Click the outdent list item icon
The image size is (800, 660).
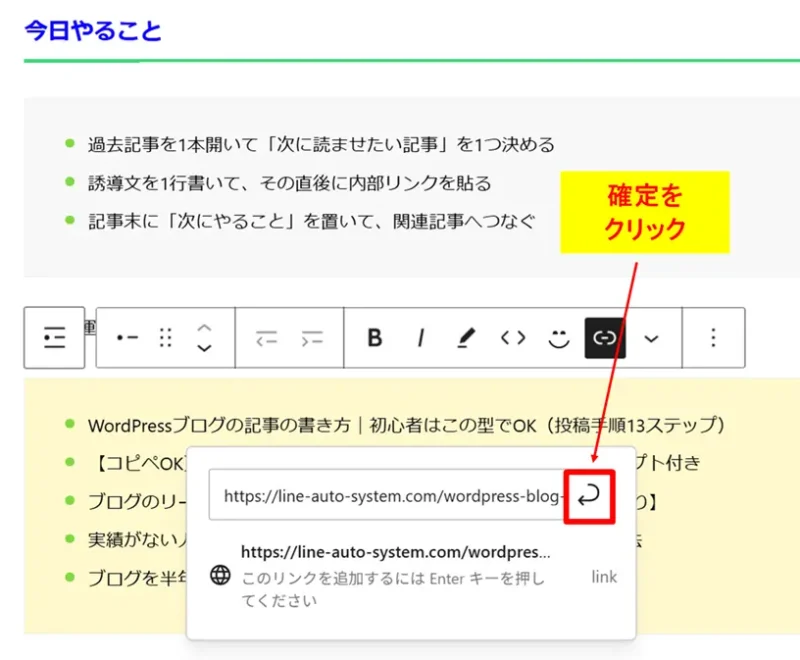(267, 338)
